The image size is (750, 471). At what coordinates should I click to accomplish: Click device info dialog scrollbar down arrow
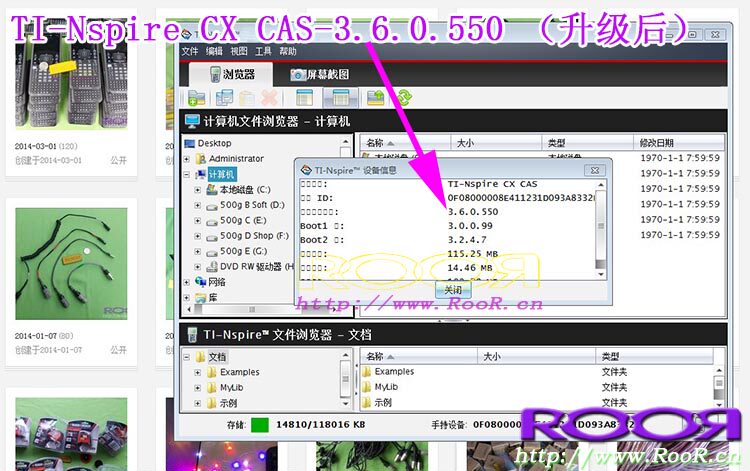[601, 274]
